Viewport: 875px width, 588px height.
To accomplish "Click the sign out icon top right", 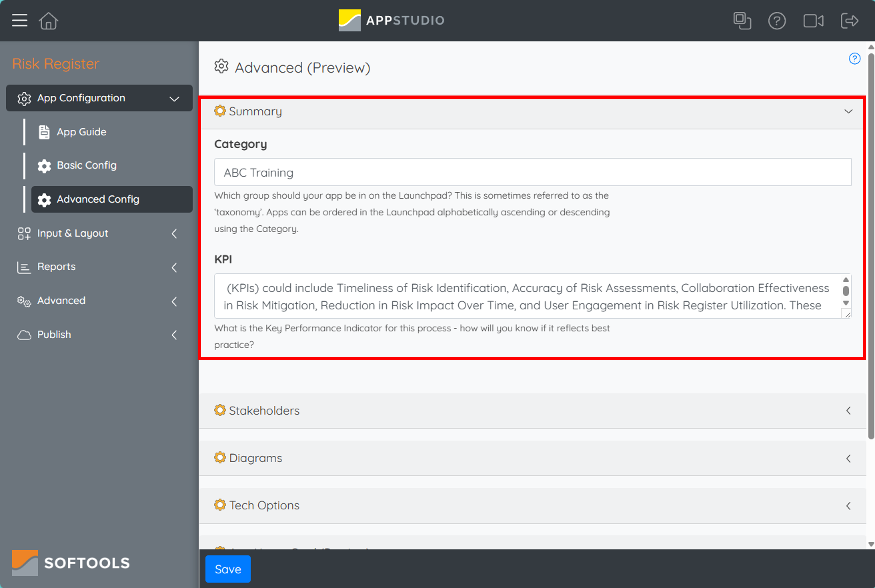I will (850, 21).
